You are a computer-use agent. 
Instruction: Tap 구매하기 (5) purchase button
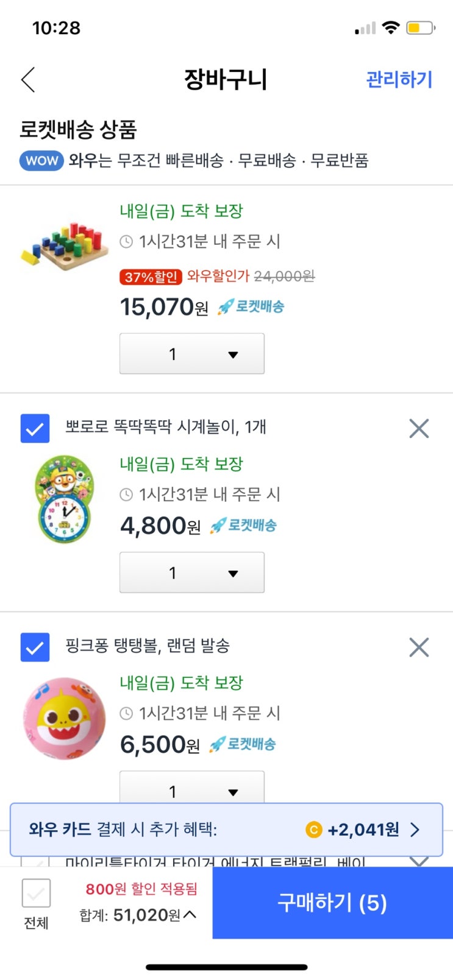coord(333,903)
